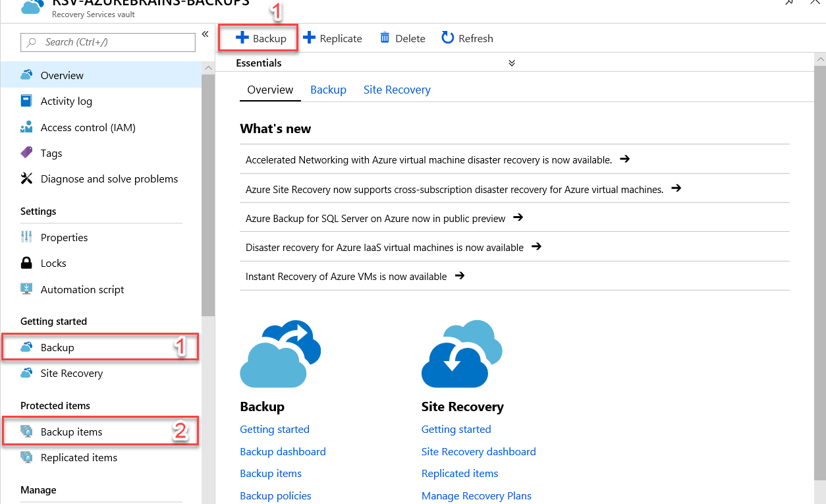The image size is (826, 504).
Task: Open Replicated items in sidebar
Action: click(x=101, y=457)
